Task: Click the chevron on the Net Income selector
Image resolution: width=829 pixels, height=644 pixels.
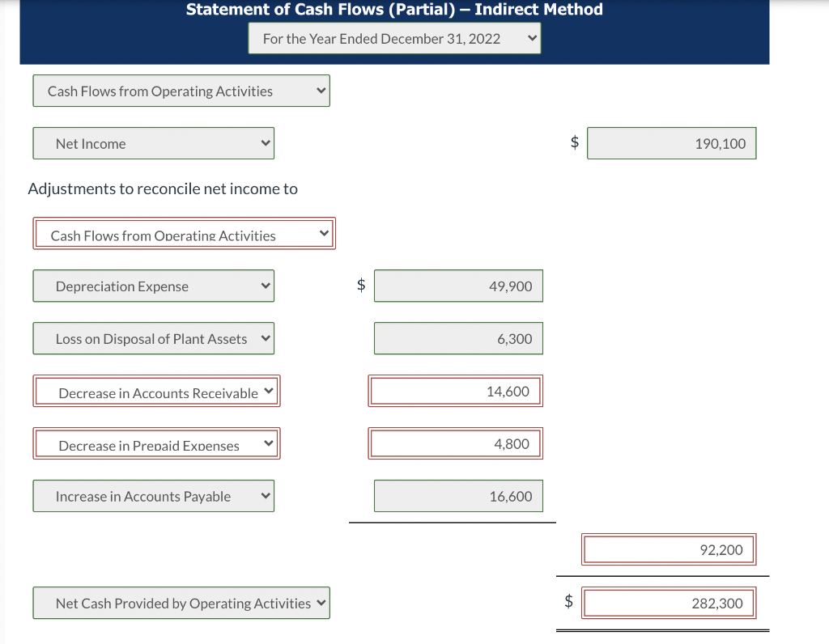Action: click(x=263, y=142)
